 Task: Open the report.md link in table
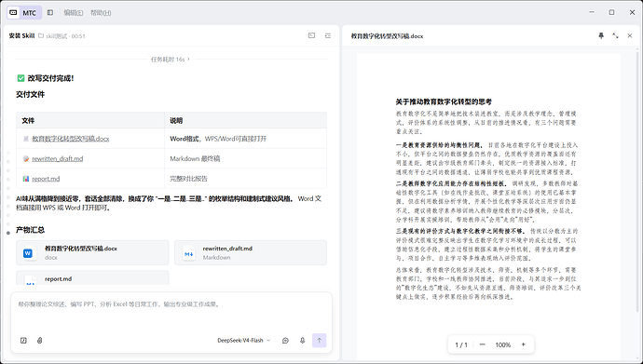46,179
